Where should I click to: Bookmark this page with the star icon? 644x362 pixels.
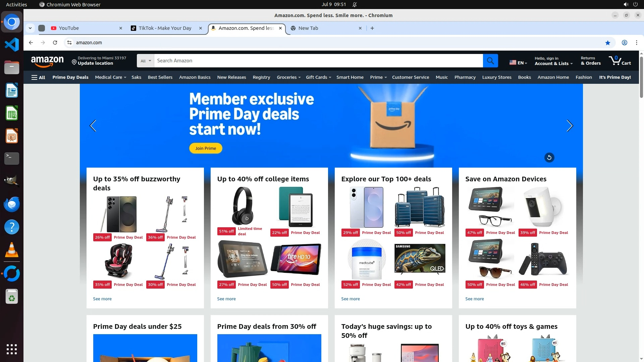click(x=608, y=43)
